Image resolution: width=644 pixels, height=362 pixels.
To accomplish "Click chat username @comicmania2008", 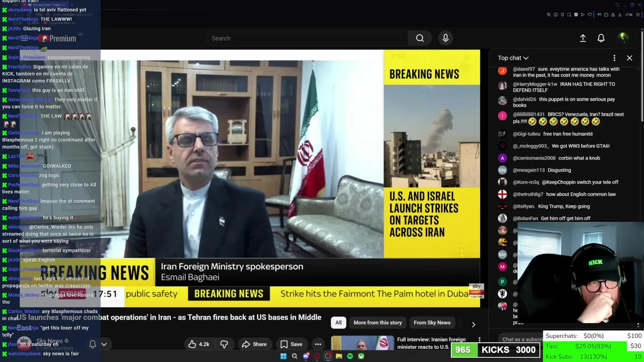I will point(534,158).
